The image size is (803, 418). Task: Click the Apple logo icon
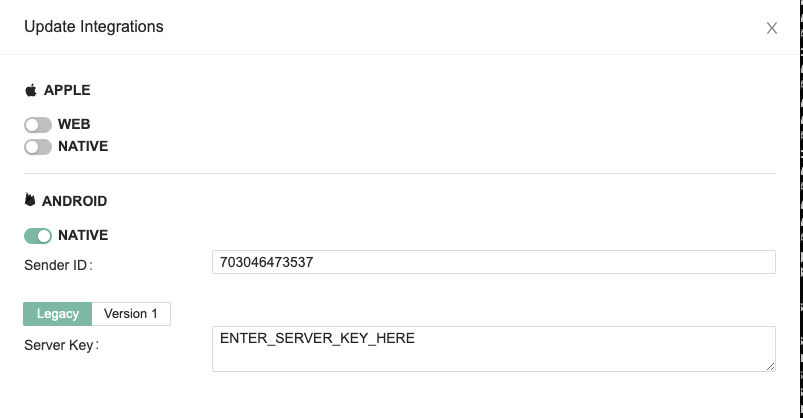tap(31, 90)
